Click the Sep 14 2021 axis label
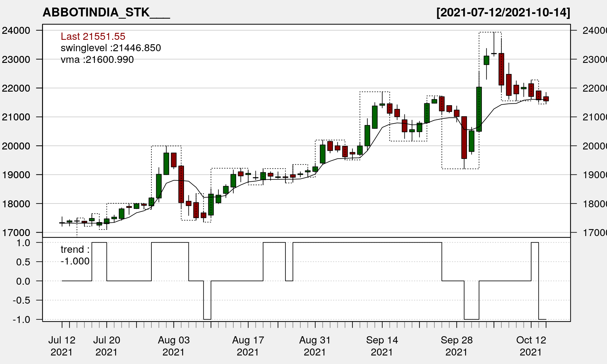 pos(382,346)
